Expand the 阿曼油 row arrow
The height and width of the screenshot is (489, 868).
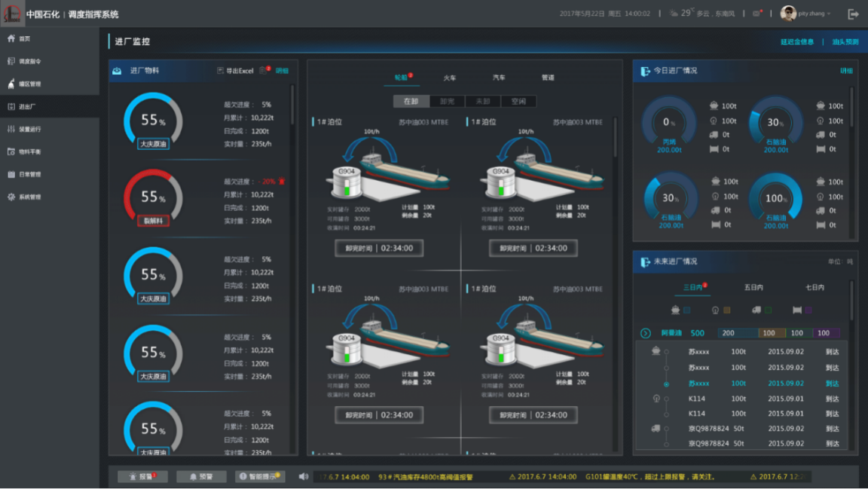[646, 333]
